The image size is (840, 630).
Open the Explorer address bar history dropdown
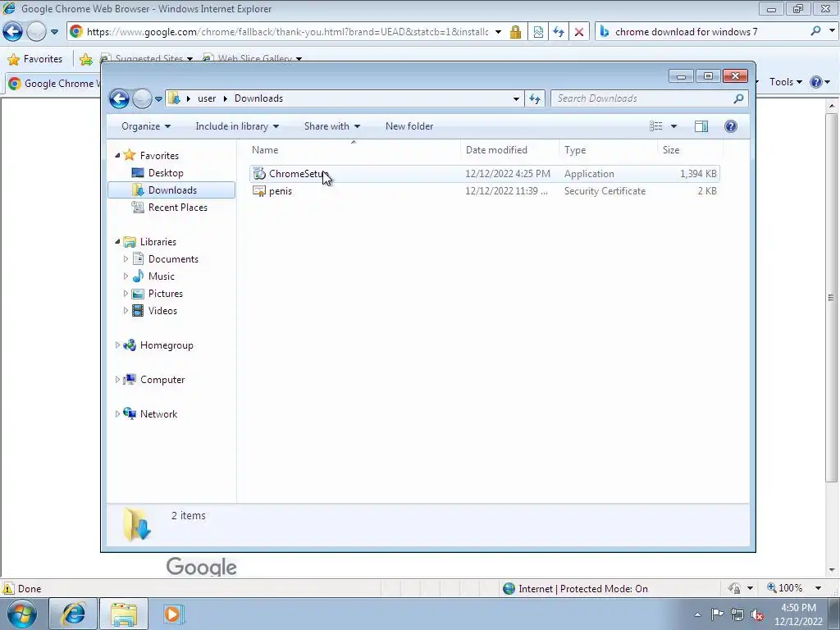click(x=516, y=98)
